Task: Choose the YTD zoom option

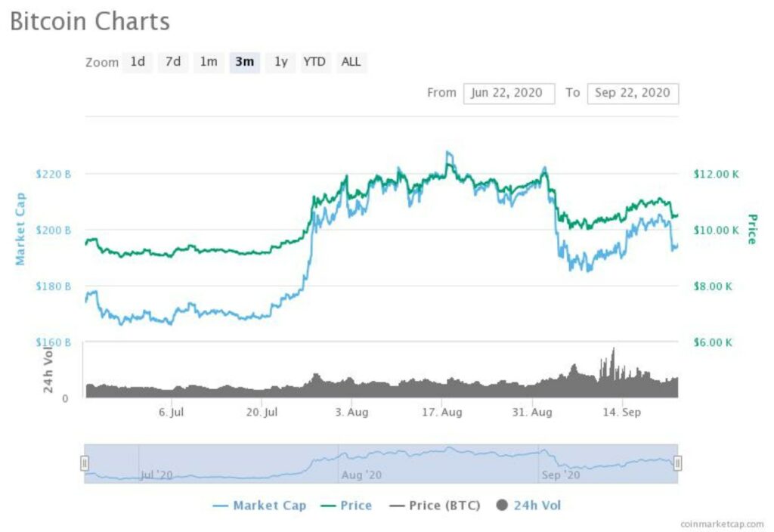Action: pyautogui.click(x=314, y=62)
